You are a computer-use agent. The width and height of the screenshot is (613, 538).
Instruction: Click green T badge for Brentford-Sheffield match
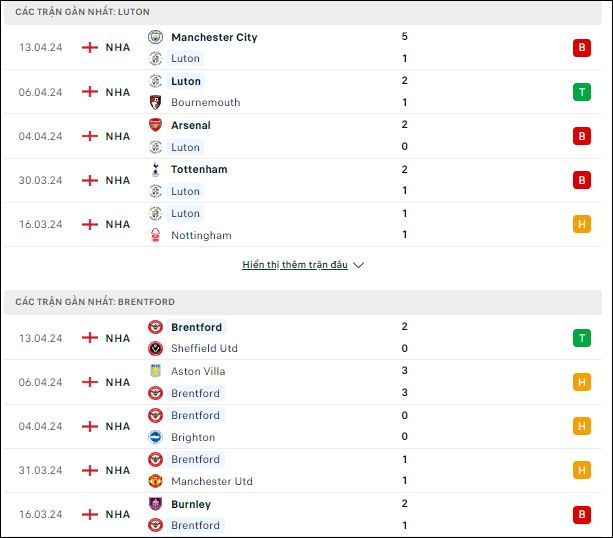(x=582, y=338)
